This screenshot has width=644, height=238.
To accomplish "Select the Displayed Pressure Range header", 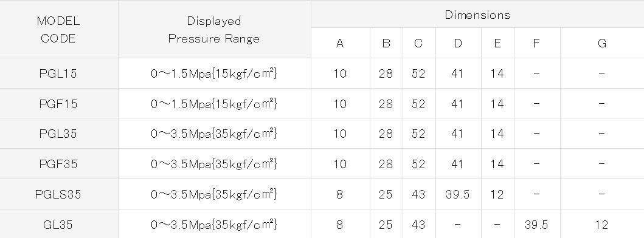I will pyautogui.click(x=214, y=30).
